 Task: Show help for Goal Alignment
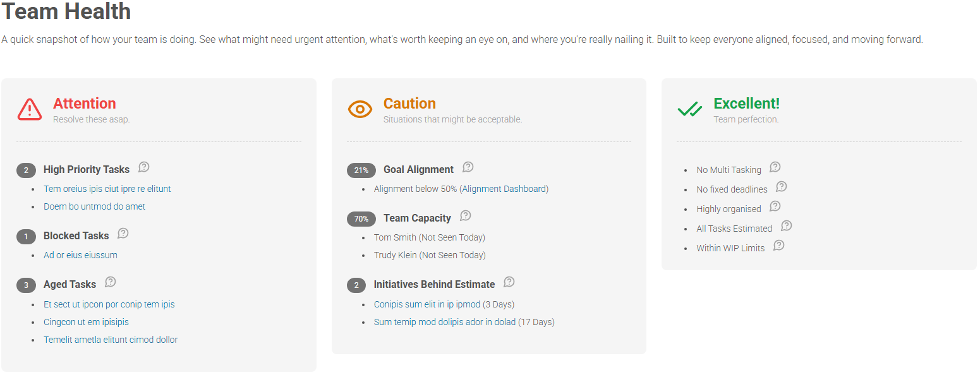pyautogui.click(x=468, y=167)
